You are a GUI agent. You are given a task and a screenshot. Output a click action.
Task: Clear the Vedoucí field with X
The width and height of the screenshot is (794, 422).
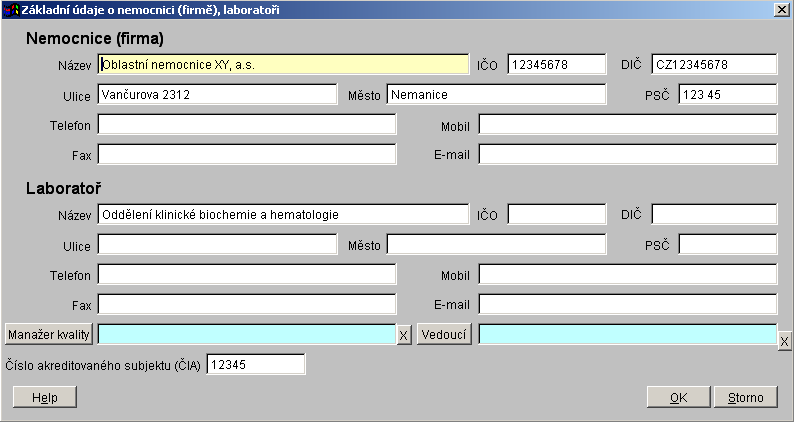784,341
